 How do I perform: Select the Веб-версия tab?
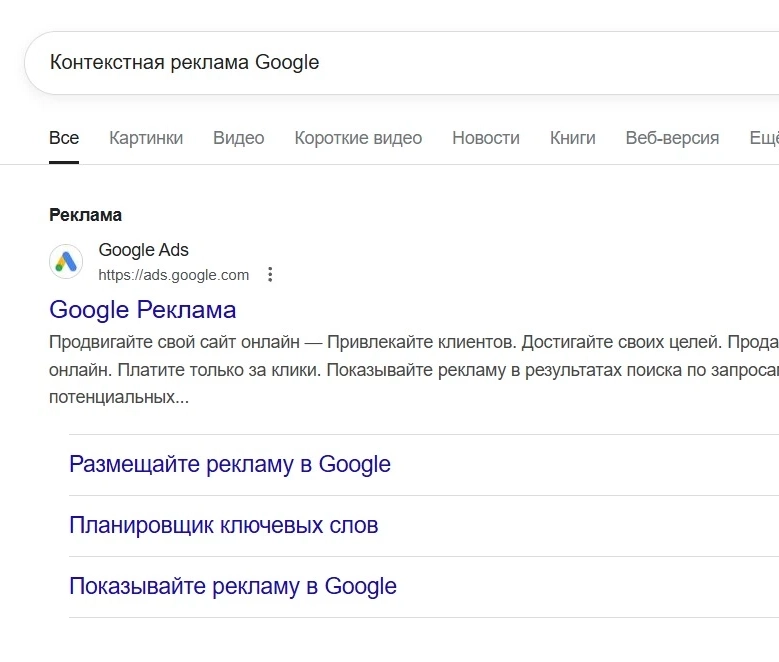[672, 138]
